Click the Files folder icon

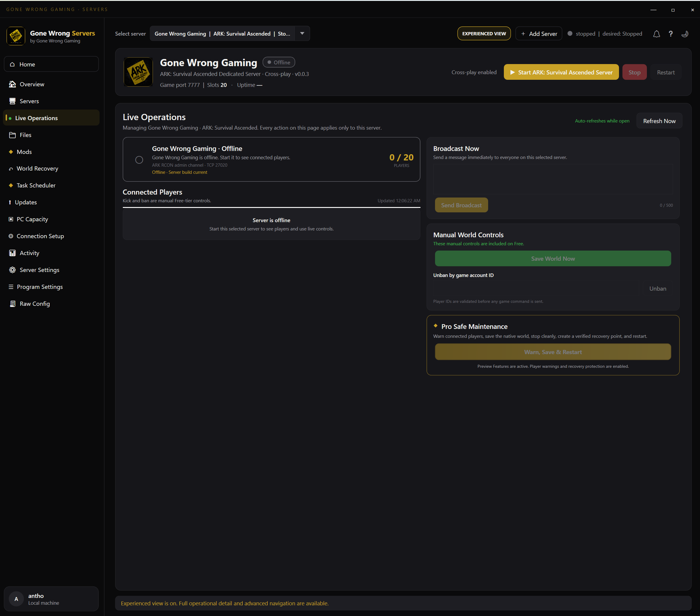coord(12,135)
